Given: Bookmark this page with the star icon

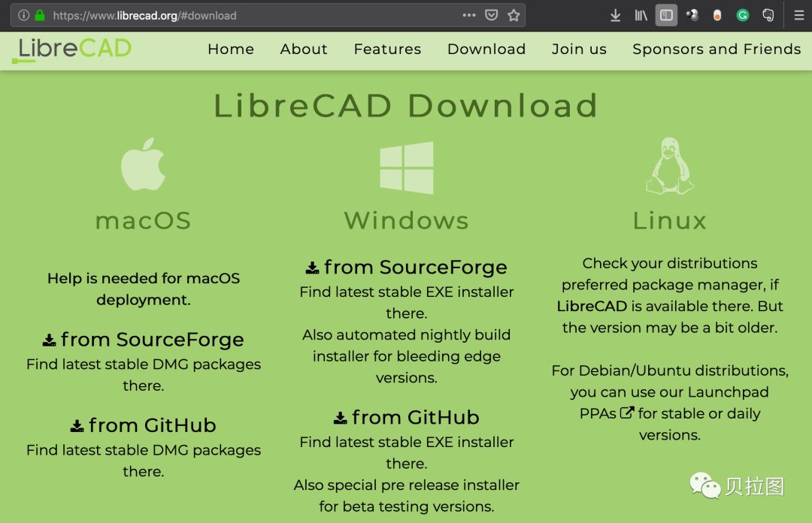Looking at the screenshot, I should coord(514,15).
